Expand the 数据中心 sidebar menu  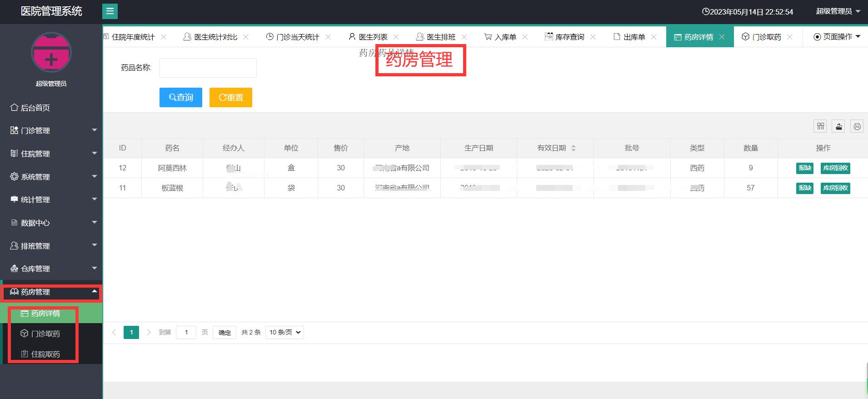51,223
